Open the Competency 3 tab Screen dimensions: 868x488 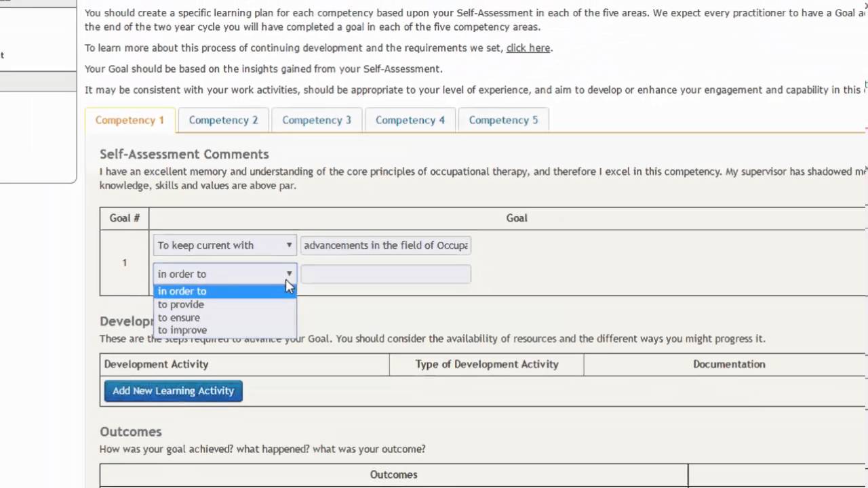click(x=317, y=120)
